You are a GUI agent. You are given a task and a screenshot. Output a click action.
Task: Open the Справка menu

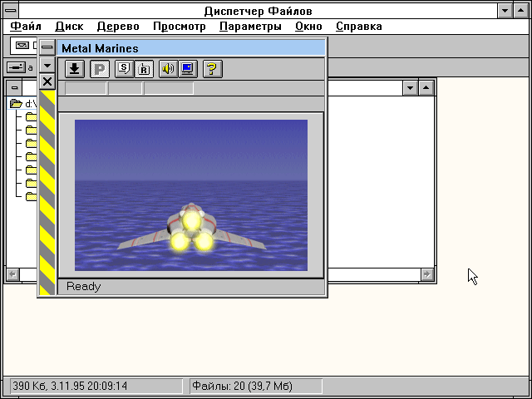click(x=359, y=26)
